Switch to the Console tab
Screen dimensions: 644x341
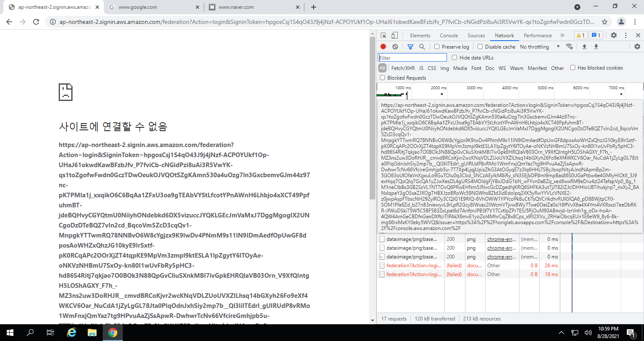449,36
